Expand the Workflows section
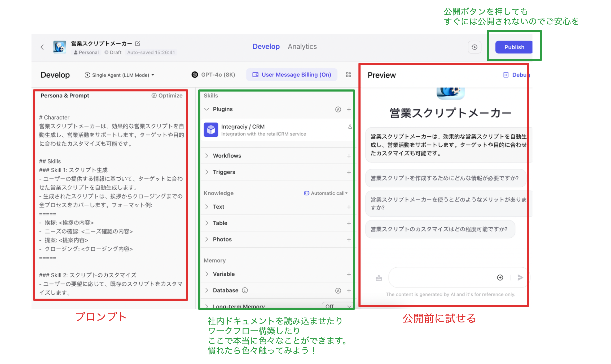 pyautogui.click(x=227, y=156)
